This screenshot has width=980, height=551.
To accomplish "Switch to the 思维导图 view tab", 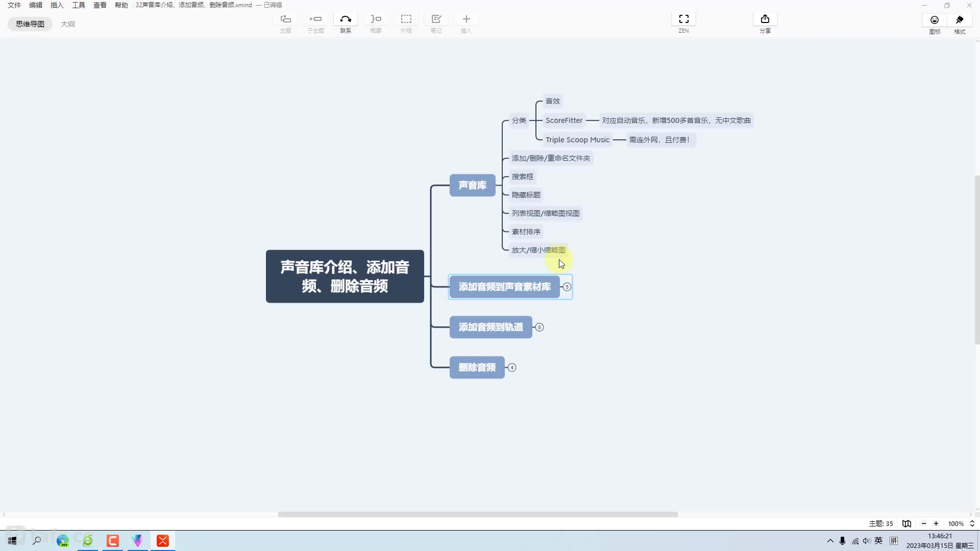I will [x=30, y=24].
